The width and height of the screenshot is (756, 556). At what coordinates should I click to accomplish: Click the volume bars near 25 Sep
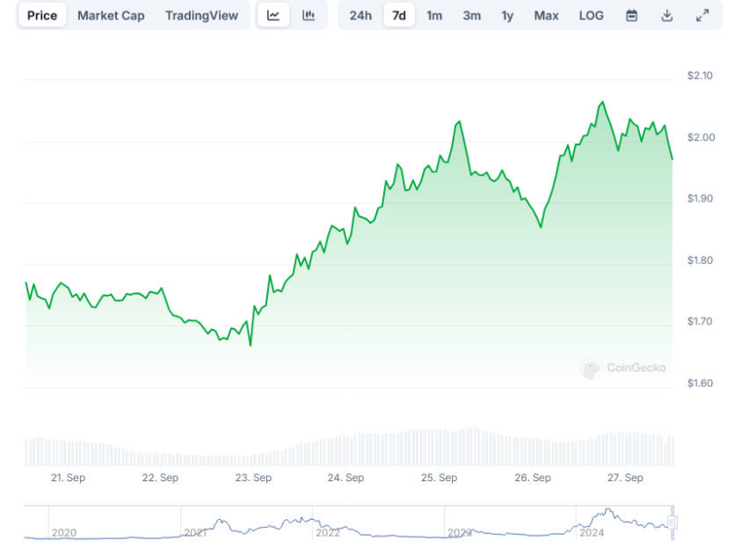pos(440,447)
